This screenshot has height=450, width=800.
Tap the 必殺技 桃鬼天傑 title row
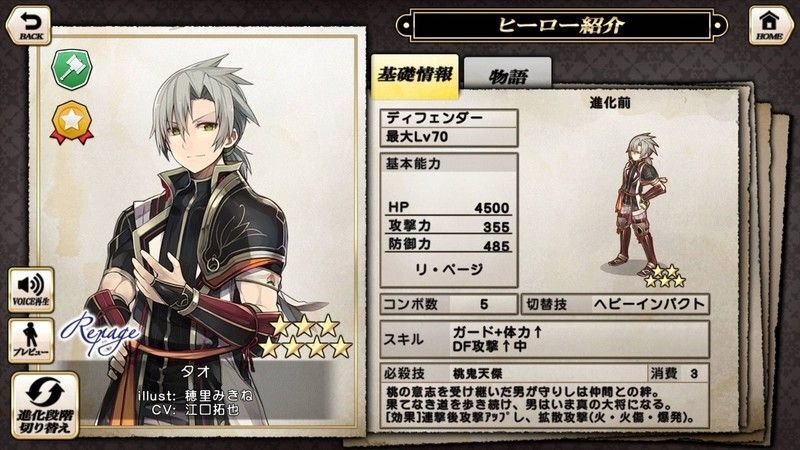[x=513, y=373]
